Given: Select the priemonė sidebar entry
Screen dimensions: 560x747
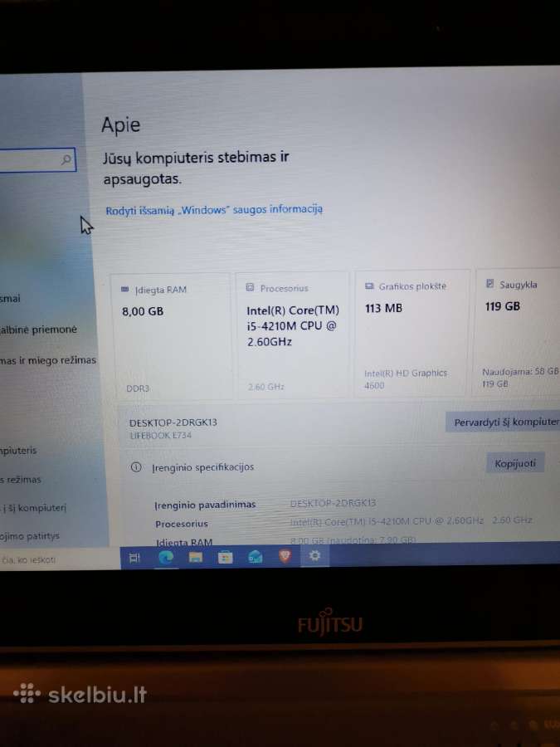Looking at the screenshot, I should coord(38,330).
